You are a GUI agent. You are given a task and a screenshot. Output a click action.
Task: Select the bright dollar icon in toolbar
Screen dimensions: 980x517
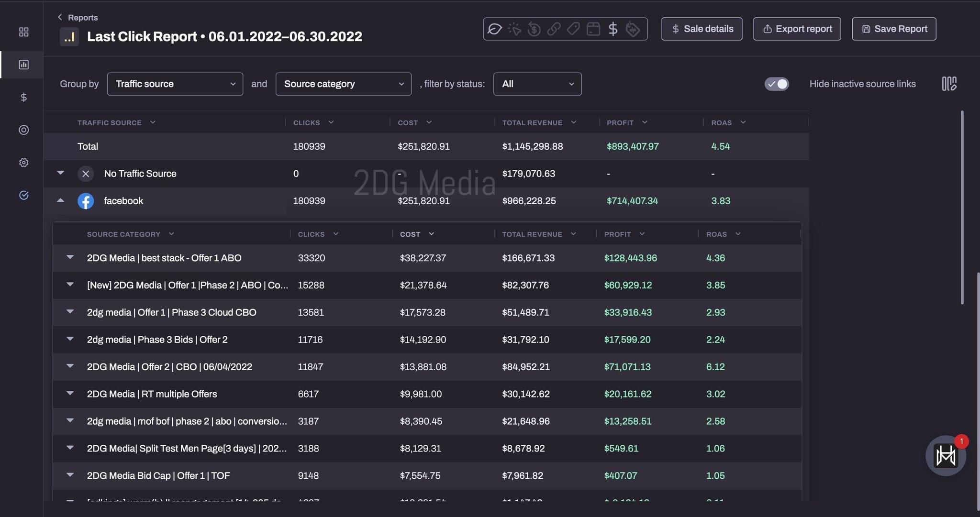coord(613,29)
